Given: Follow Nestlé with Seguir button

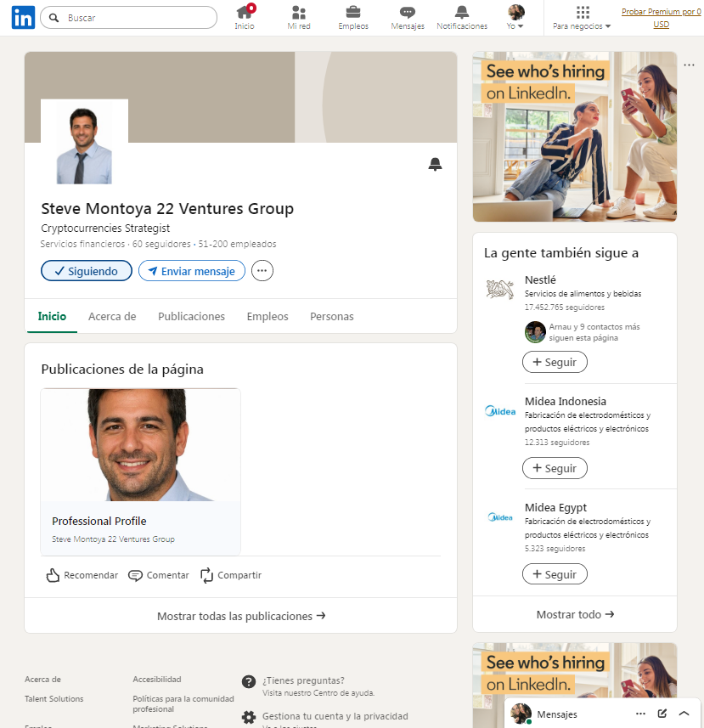Looking at the screenshot, I should click(555, 362).
